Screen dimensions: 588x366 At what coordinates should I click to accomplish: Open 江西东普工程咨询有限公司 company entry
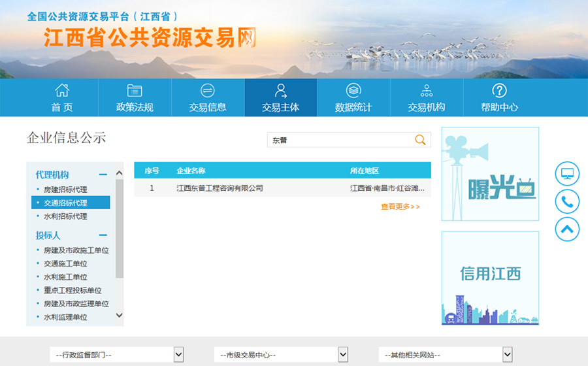pos(220,188)
